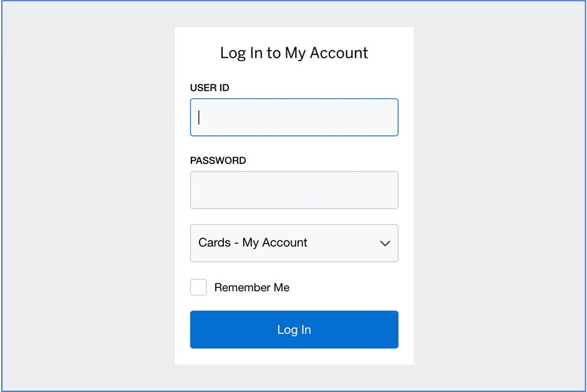This screenshot has height=392, width=587.
Task: Click white card space right of Remember Me
Action: click(349, 287)
